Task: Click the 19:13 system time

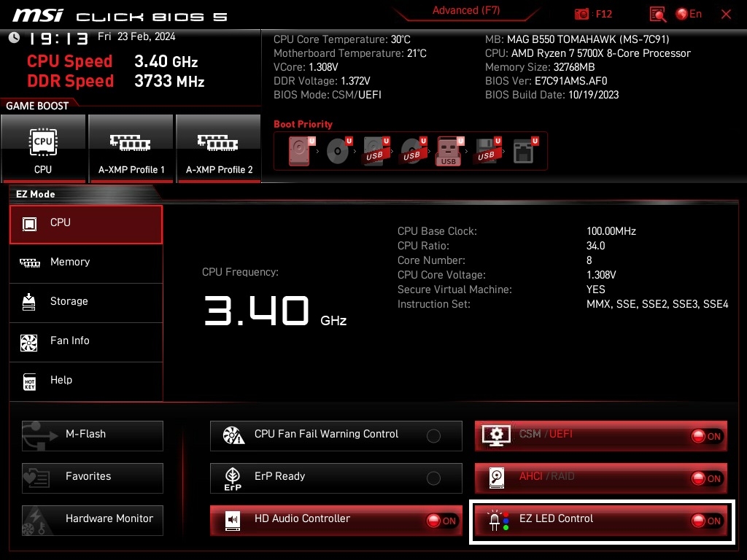Action: 58,39
